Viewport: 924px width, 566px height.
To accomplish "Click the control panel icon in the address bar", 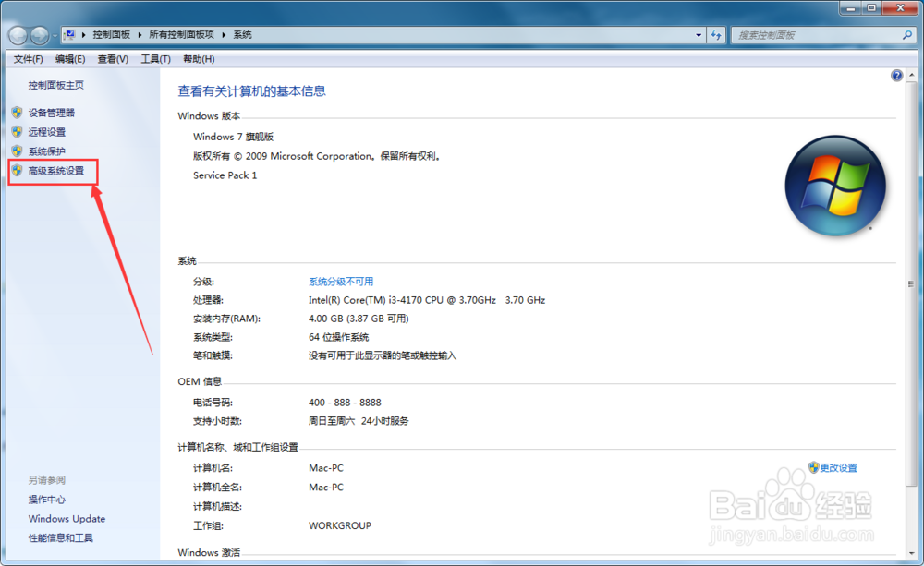I will [69, 34].
